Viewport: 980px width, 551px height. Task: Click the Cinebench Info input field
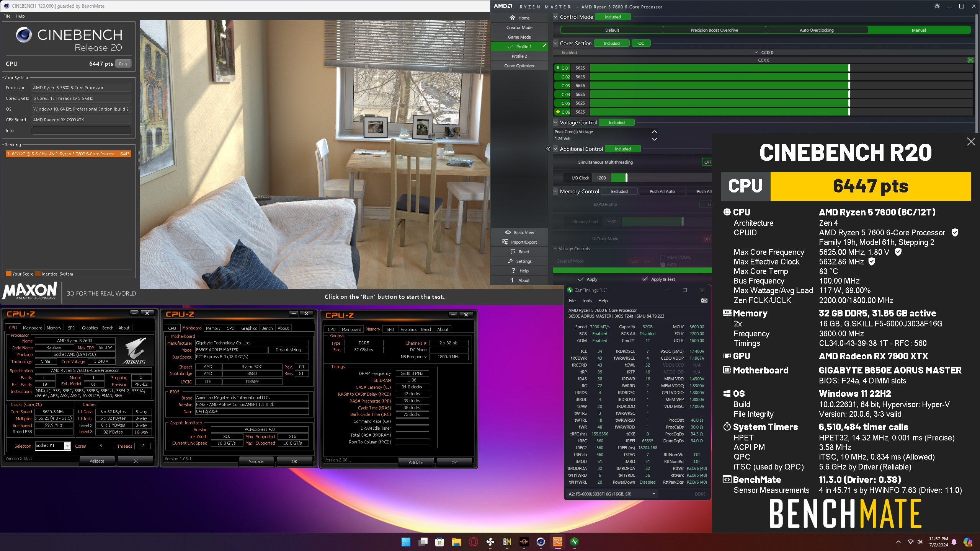pos(81,130)
